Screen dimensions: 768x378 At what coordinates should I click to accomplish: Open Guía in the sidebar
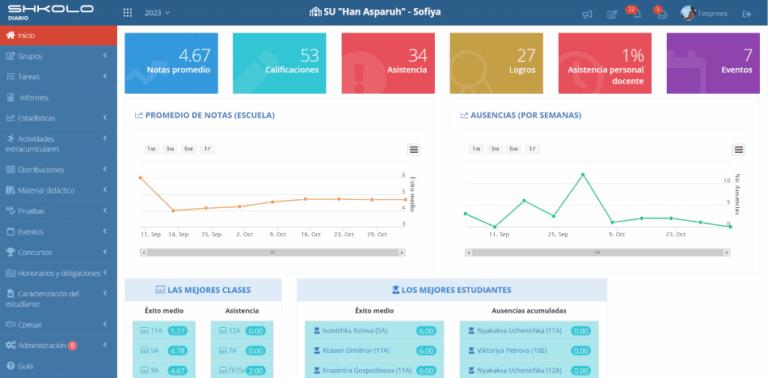pos(58,366)
